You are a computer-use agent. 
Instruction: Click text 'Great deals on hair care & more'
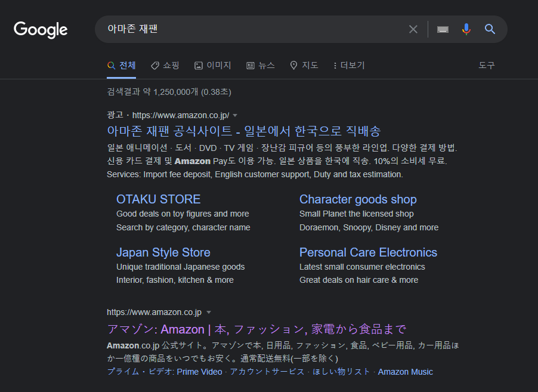pos(358,280)
